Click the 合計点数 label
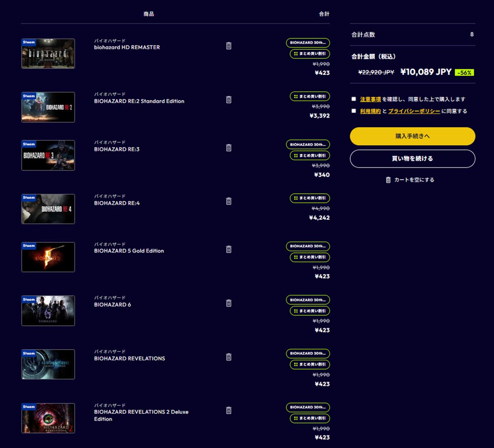 point(363,35)
